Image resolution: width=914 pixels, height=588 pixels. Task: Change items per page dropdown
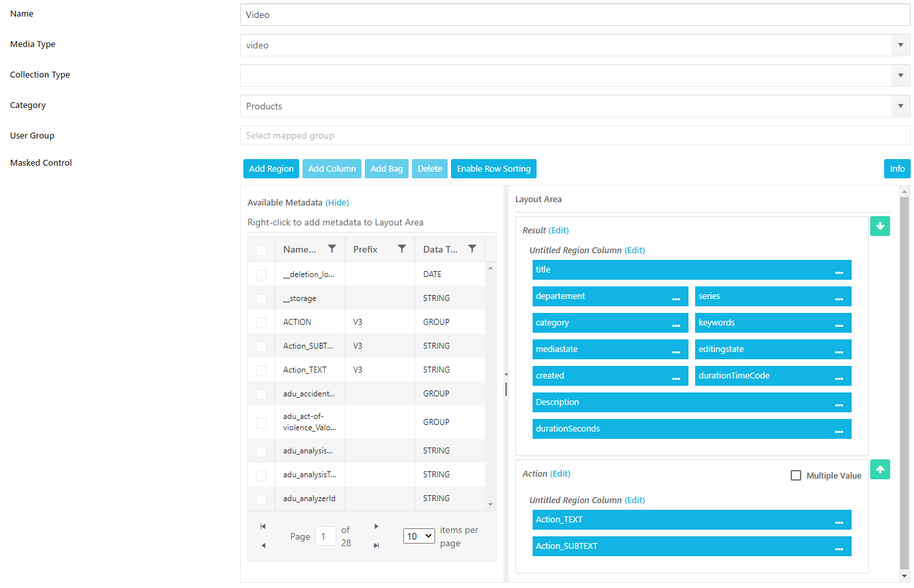click(419, 536)
